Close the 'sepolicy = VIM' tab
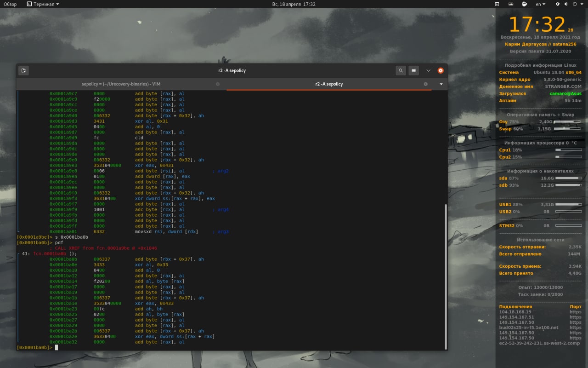 click(x=218, y=84)
